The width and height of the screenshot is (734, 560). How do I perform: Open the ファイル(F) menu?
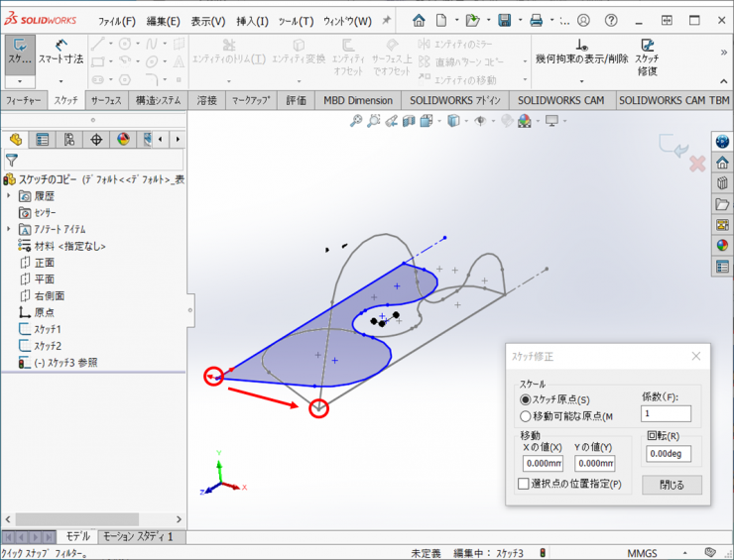pos(117,21)
